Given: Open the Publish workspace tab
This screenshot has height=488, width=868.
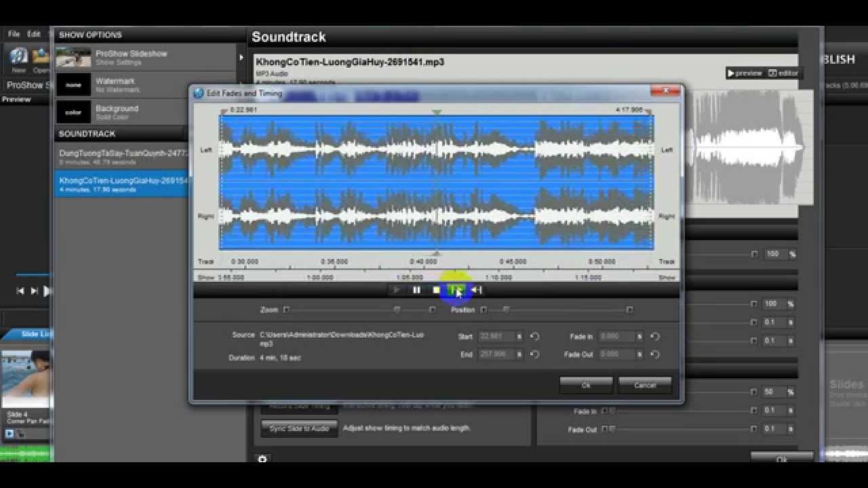Looking at the screenshot, I should pyautogui.click(x=838, y=60).
